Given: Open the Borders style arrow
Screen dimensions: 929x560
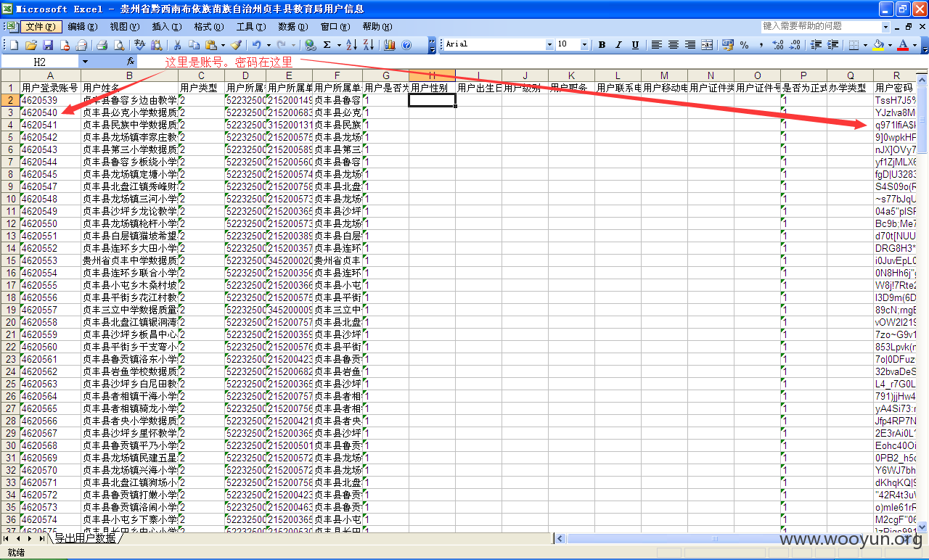Looking at the screenshot, I should pos(865,45).
